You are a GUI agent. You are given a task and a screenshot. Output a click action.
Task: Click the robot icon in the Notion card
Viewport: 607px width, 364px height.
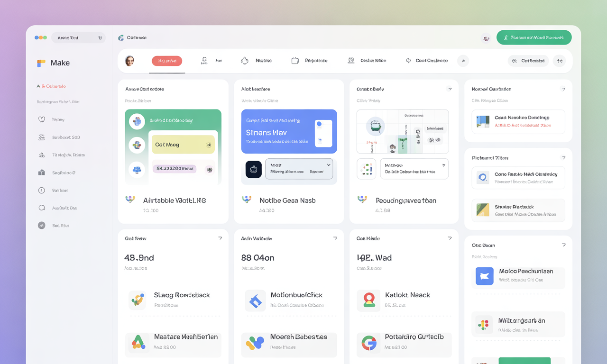[x=254, y=169]
